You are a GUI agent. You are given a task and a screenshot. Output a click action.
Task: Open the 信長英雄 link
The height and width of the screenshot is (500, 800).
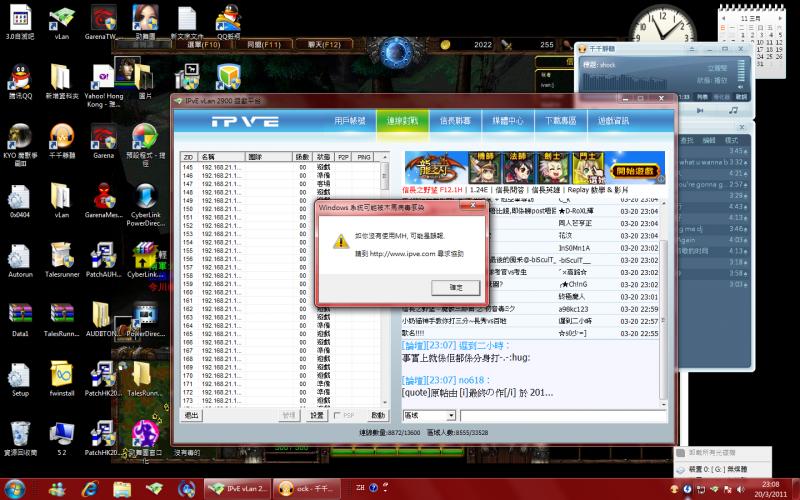(x=545, y=190)
